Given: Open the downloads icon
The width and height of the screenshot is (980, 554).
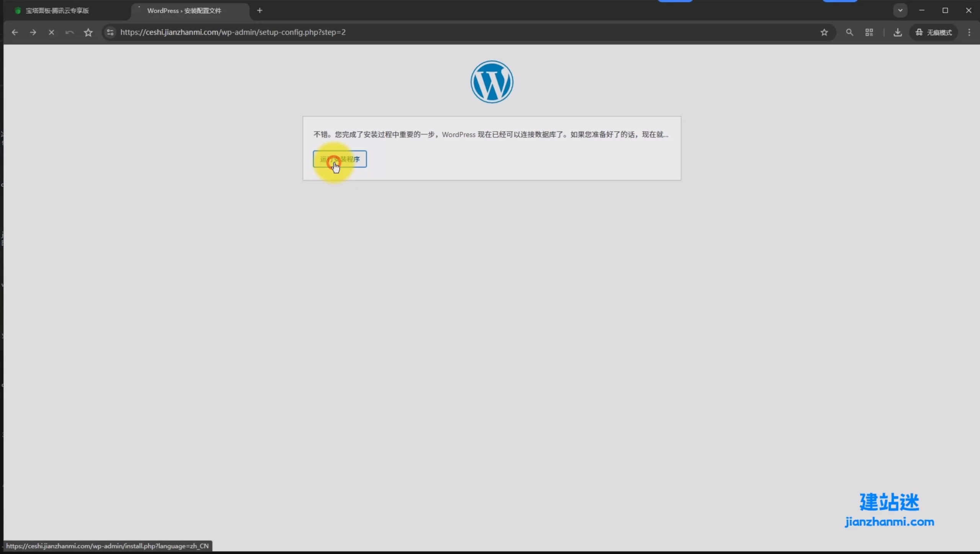Looking at the screenshot, I should [897, 33].
